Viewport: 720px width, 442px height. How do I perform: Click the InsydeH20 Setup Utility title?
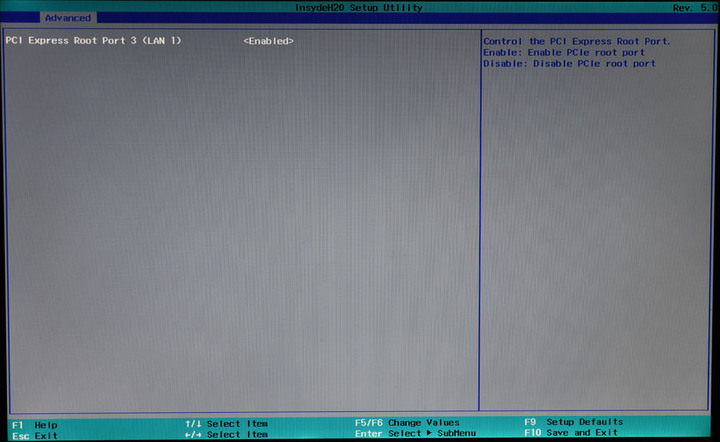[x=359, y=7]
